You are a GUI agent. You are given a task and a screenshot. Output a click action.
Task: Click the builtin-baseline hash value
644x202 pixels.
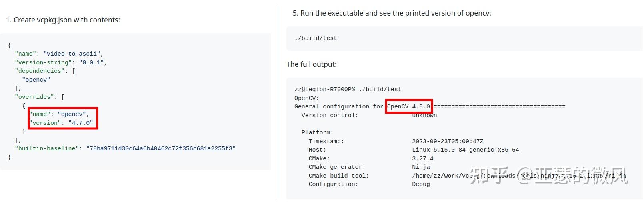point(161,148)
